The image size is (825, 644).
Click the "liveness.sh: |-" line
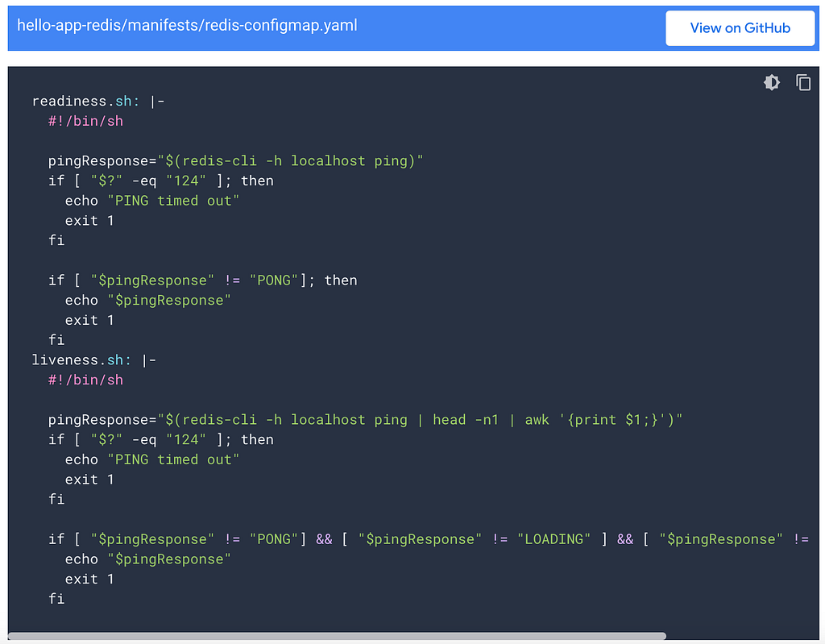coord(94,360)
